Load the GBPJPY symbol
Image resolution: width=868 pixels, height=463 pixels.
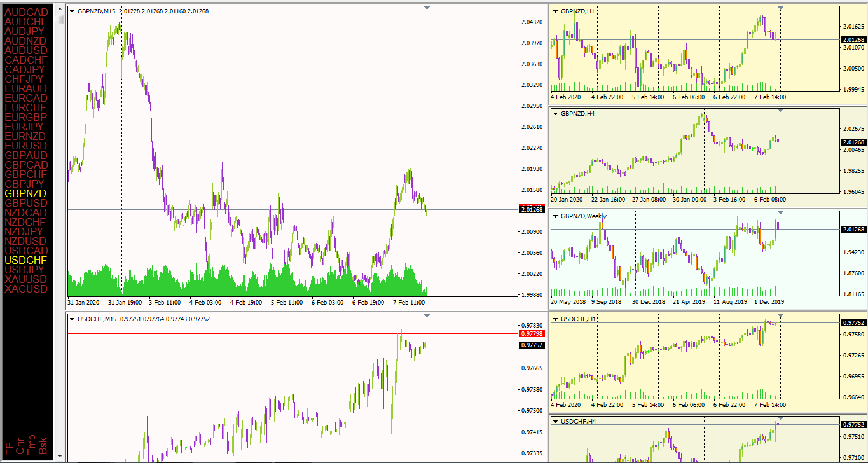[x=25, y=184]
